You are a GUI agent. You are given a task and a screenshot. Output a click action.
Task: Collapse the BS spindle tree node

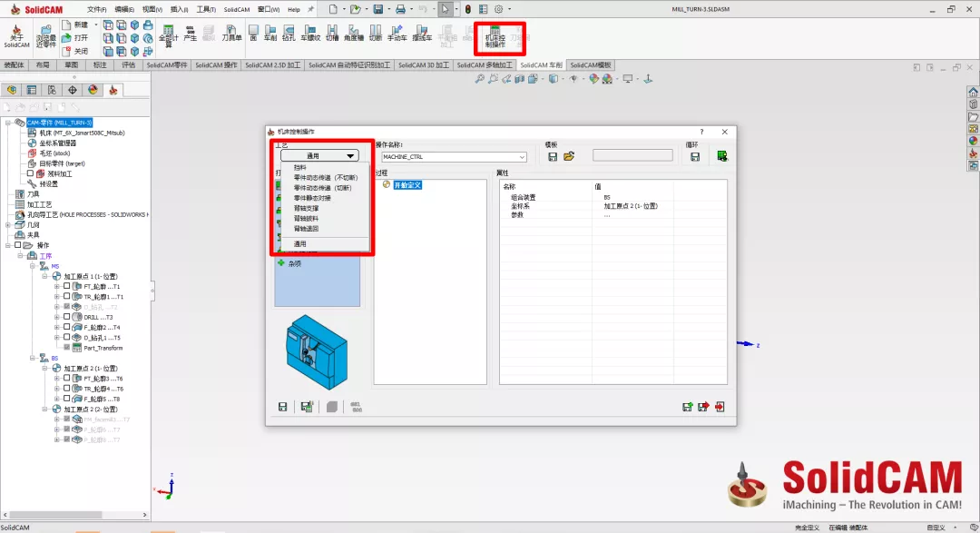point(33,358)
